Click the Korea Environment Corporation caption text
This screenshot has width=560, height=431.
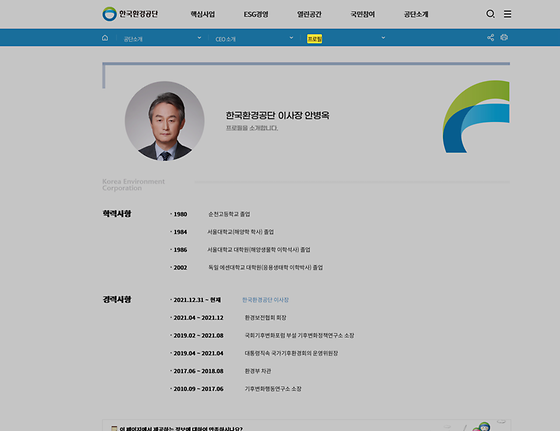tap(134, 185)
